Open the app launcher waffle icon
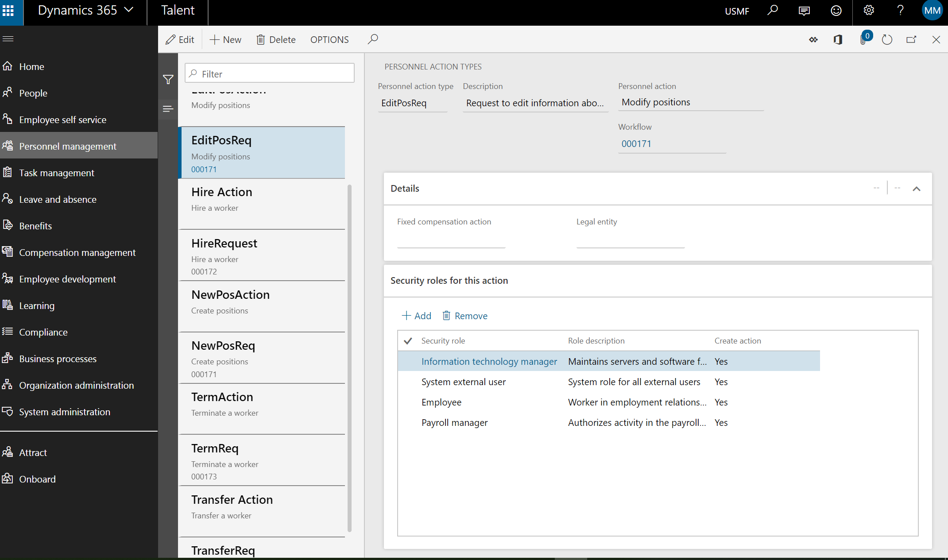948x560 pixels. (8, 11)
